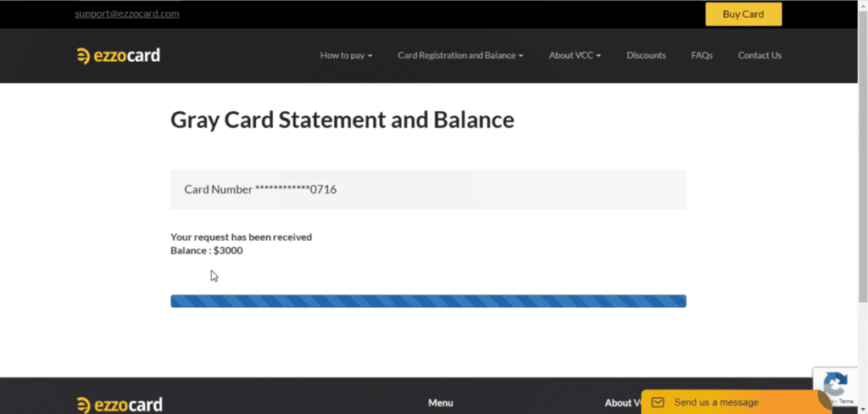Viewport: 868px width, 414px height.
Task: Click the blue striped progress bar
Action: 428,301
